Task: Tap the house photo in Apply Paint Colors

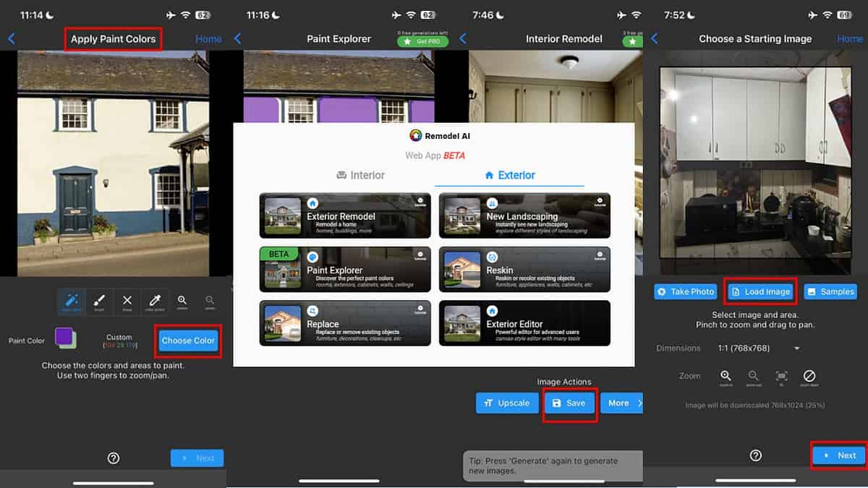Action: [113, 163]
